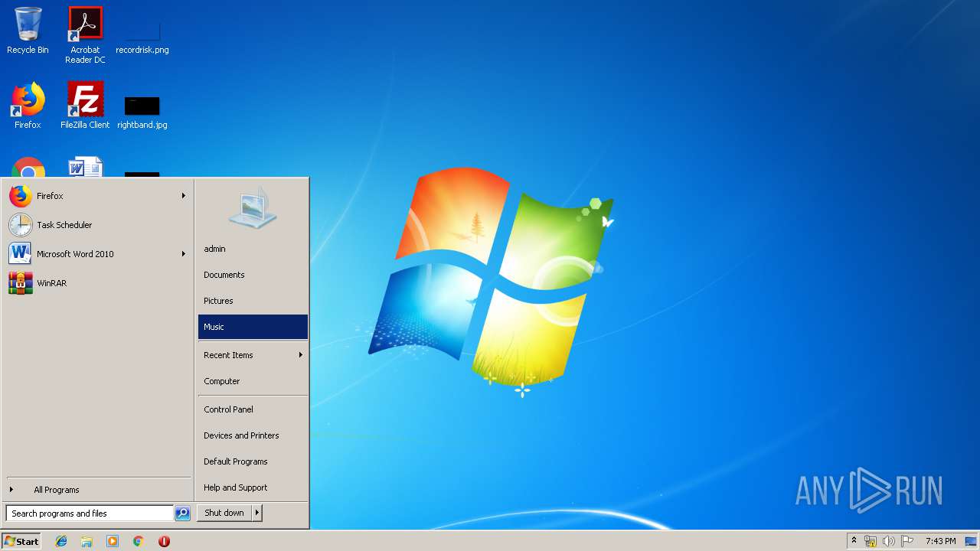This screenshot has height=551, width=980.
Task: Select FileZilla Client desktop icon
Action: (85, 106)
